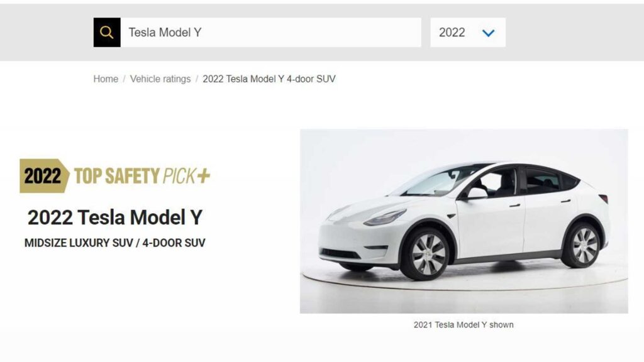
Task: Open the 2022 model year dropdown
Action: point(468,33)
